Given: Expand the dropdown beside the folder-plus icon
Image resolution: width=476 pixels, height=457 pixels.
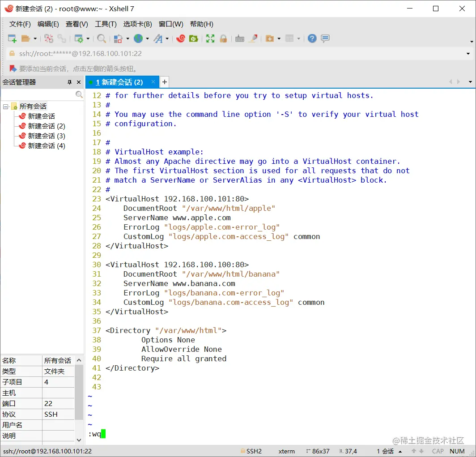Looking at the screenshot, I should 279,38.
